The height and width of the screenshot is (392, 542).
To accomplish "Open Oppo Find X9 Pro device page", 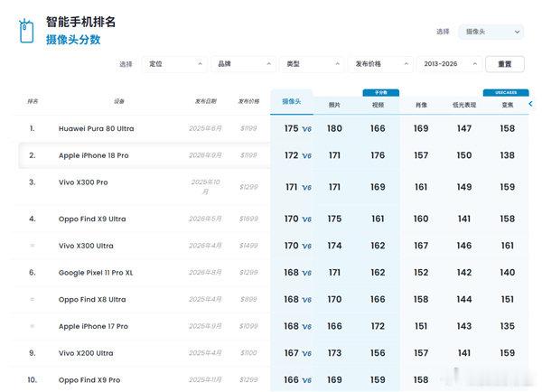I will click(x=89, y=380).
